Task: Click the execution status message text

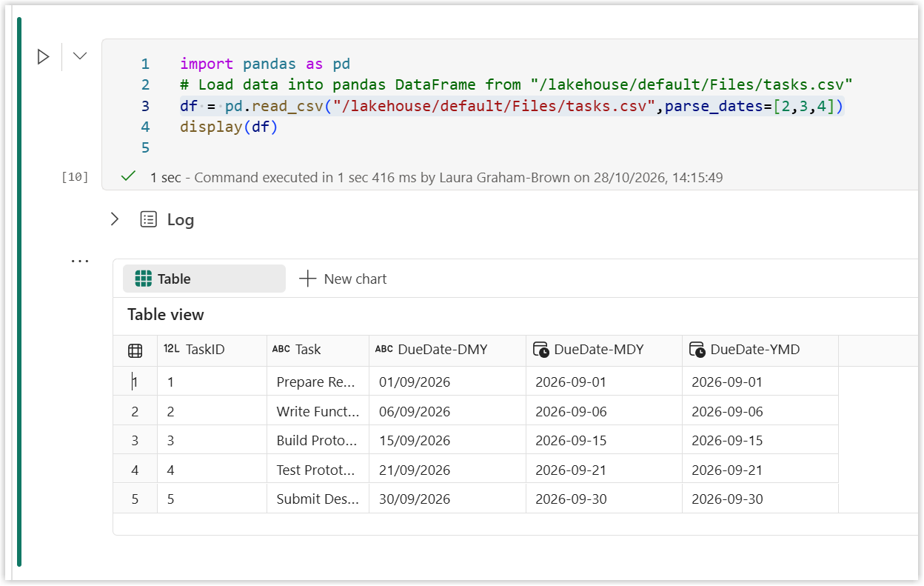Action: (436, 177)
